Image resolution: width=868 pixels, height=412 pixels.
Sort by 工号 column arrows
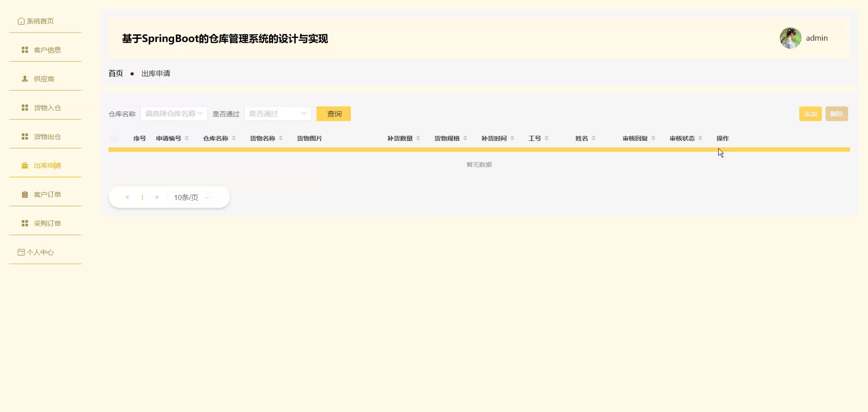547,138
